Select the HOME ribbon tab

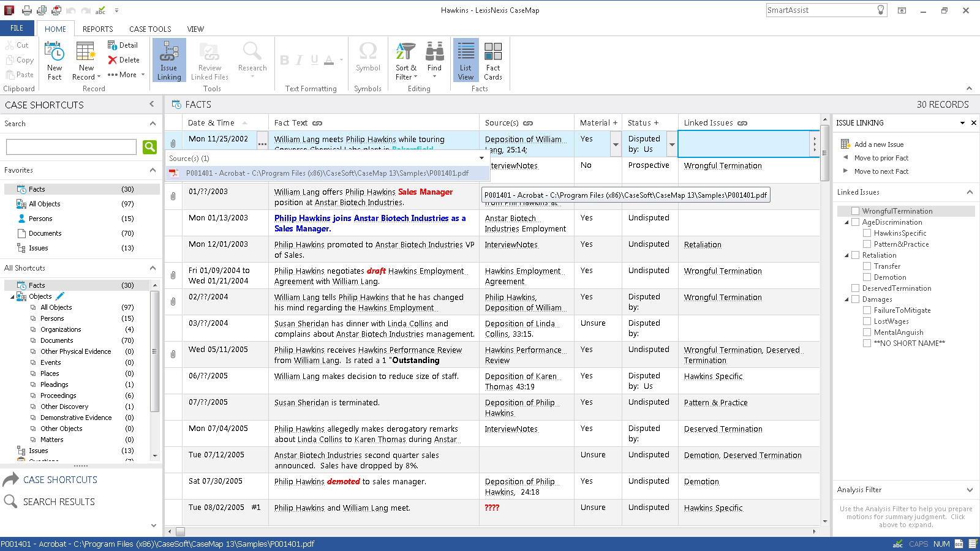point(55,29)
